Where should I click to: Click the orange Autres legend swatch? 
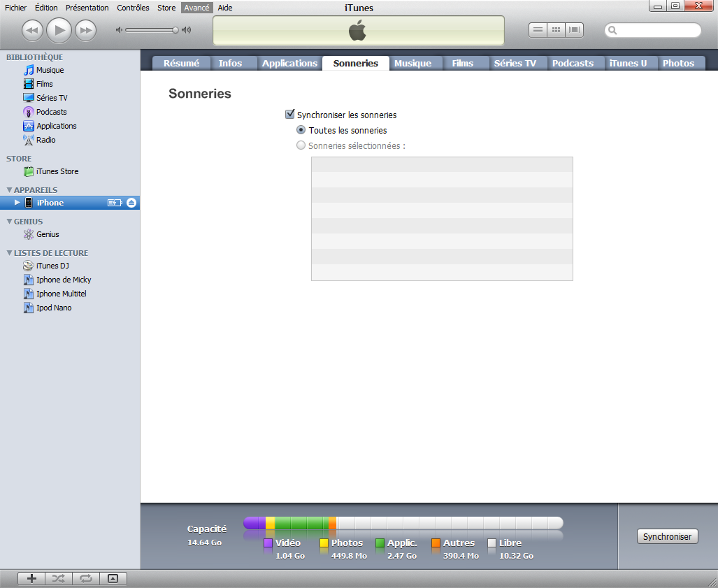tap(436, 543)
